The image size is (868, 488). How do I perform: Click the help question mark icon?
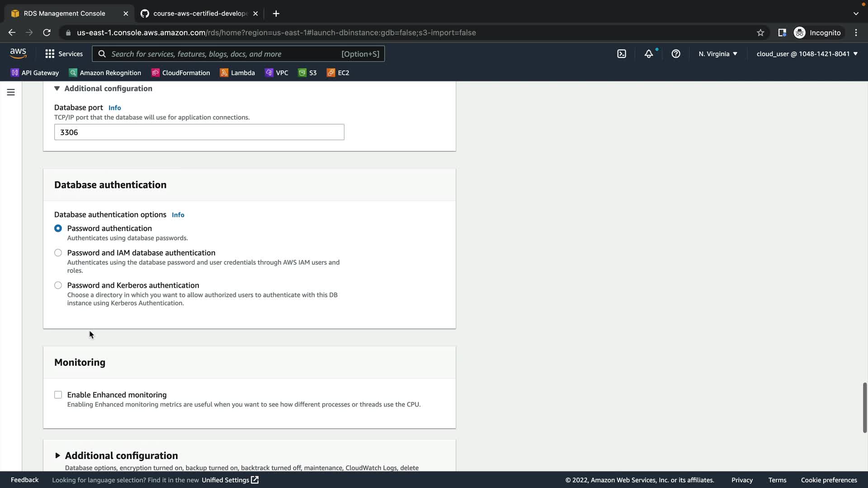(x=676, y=54)
